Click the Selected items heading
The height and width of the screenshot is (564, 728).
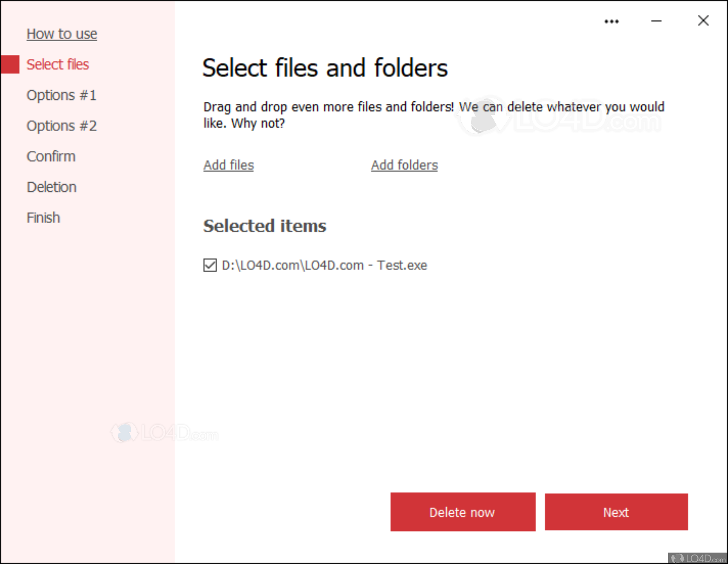tap(265, 226)
